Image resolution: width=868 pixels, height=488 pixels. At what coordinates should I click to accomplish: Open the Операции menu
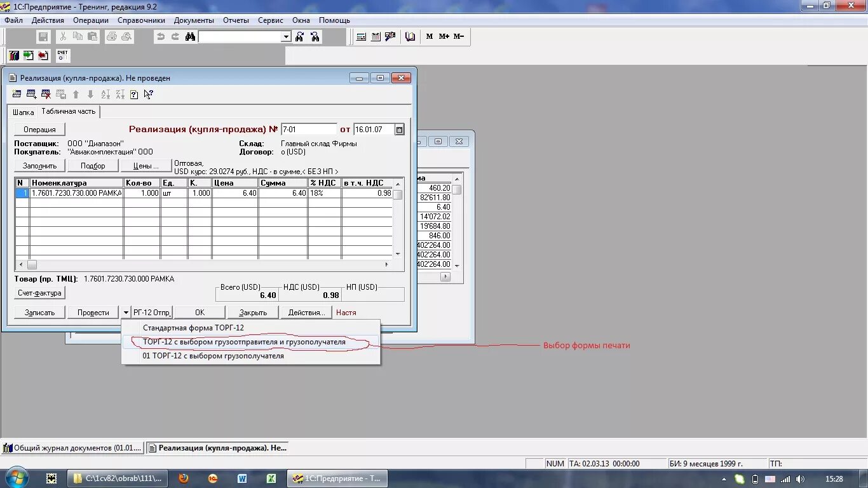[91, 20]
